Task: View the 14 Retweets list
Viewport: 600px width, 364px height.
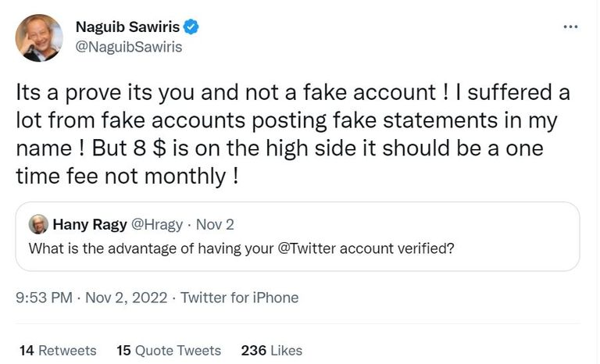Action: pos(58,350)
